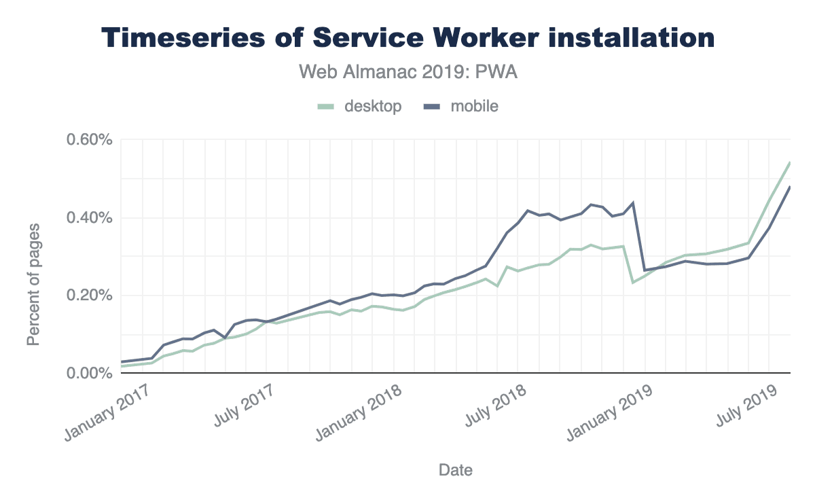This screenshot has height=504, width=815.
Task: Click the 0.40% y-axis label
Action: [88, 218]
